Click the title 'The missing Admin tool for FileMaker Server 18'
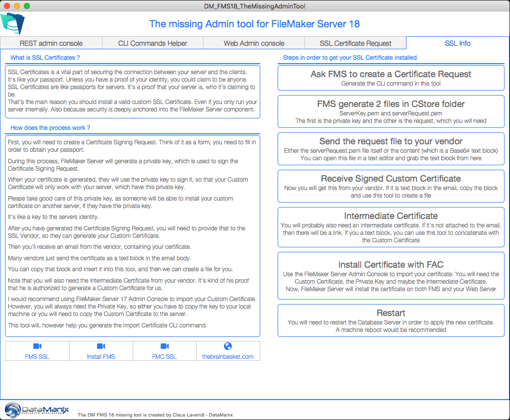The image size is (510, 420). click(x=254, y=24)
